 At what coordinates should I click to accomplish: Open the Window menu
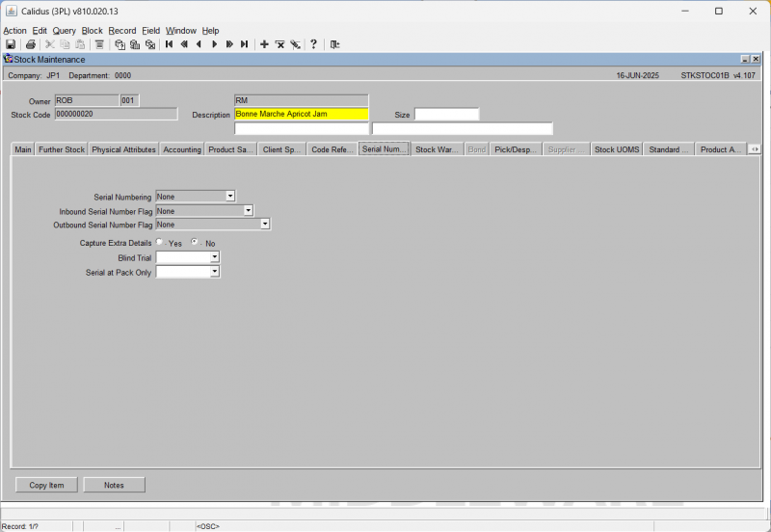click(181, 31)
